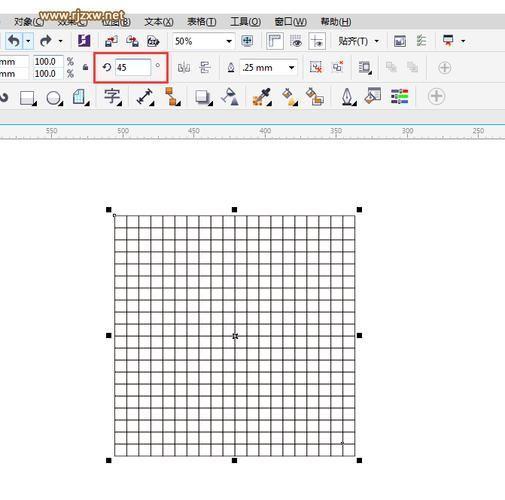The image size is (505, 500).
Task: Open the 文本(X) menu
Action: [x=159, y=22]
